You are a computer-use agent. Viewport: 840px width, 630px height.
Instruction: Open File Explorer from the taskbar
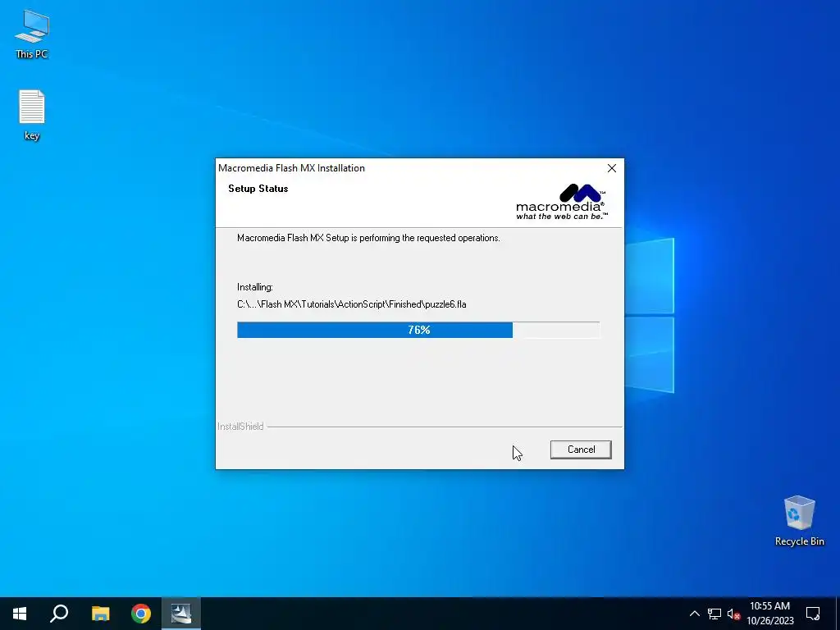click(x=100, y=614)
